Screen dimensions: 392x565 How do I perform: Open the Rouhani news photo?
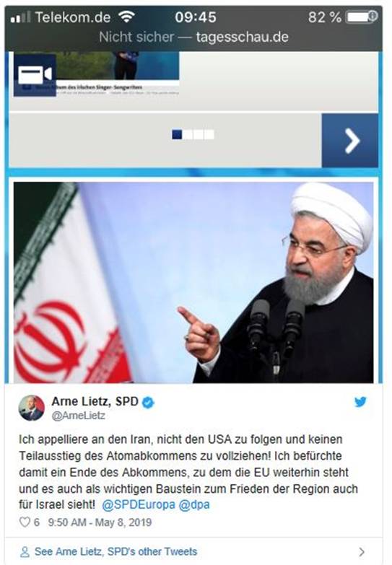click(x=193, y=283)
